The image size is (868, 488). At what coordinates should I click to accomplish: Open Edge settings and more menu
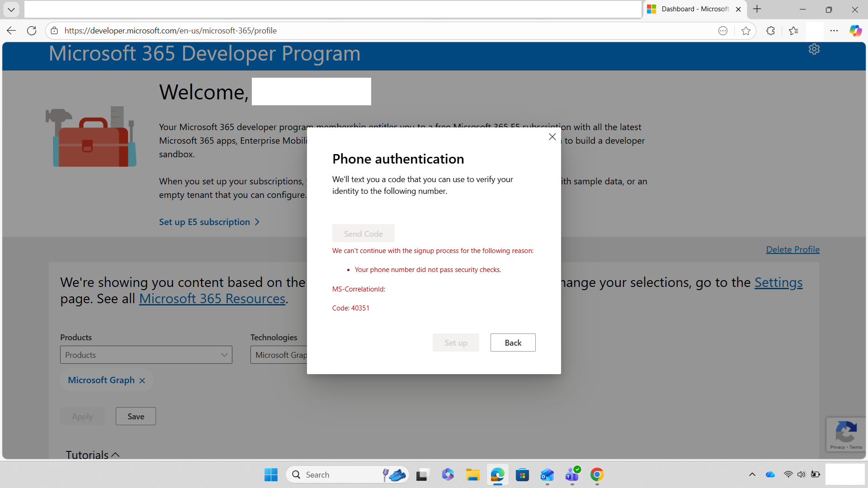point(834,31)
